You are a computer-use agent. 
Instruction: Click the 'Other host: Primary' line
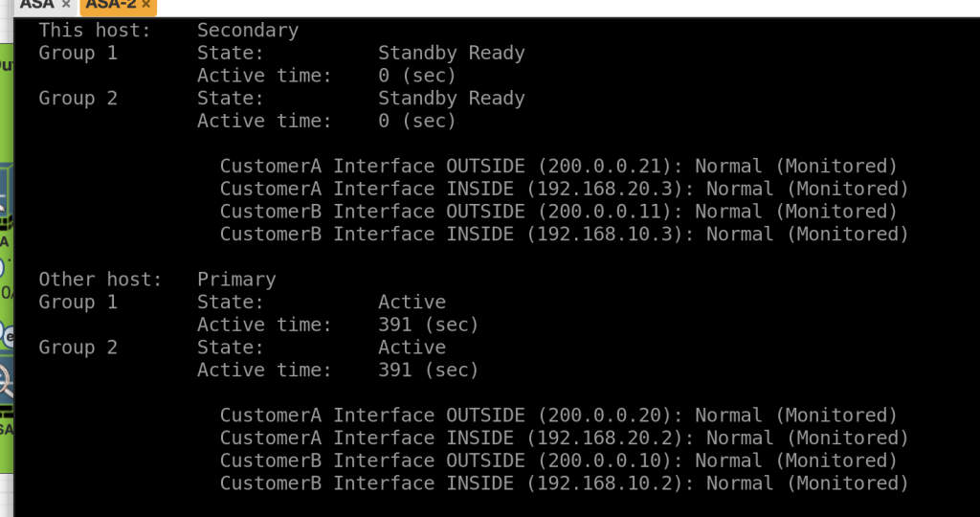click(157, 280)
